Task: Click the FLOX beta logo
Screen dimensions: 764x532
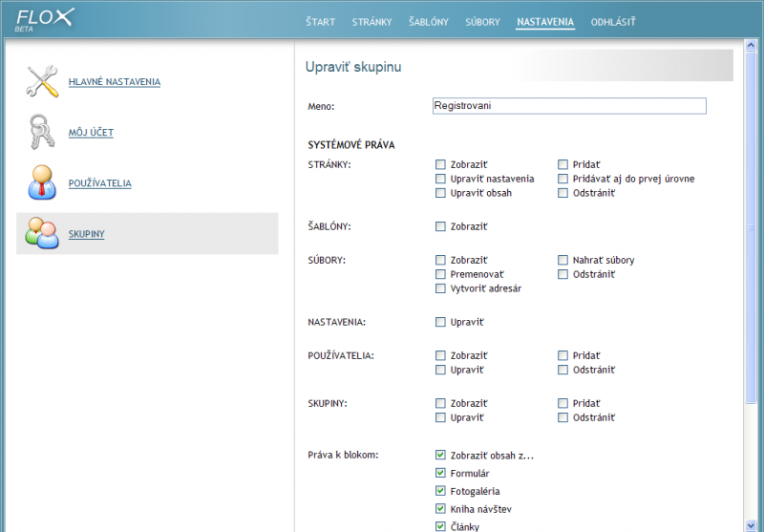Action: (x=46, y=20)
